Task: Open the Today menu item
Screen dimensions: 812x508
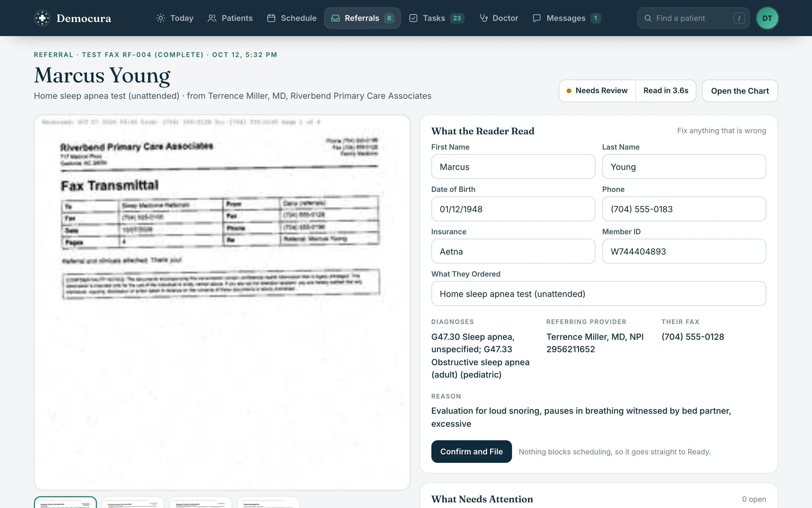Action: click(x=175, y=18)
